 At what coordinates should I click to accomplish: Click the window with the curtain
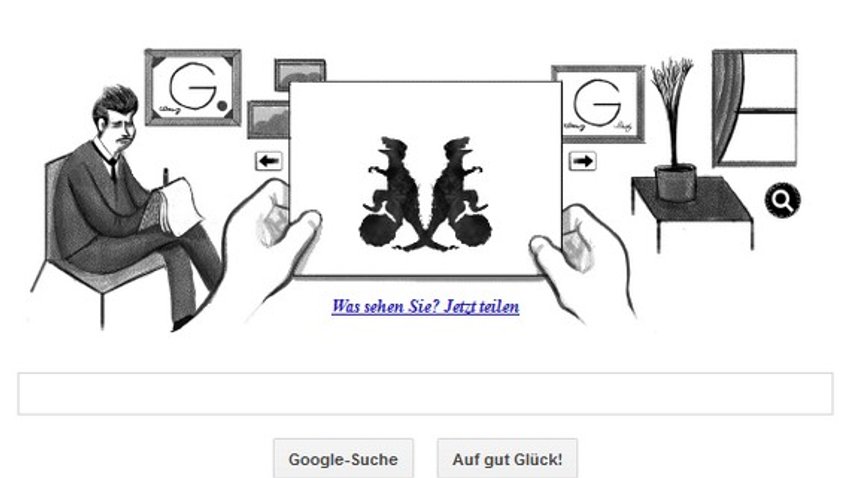(x=755, y=108)
